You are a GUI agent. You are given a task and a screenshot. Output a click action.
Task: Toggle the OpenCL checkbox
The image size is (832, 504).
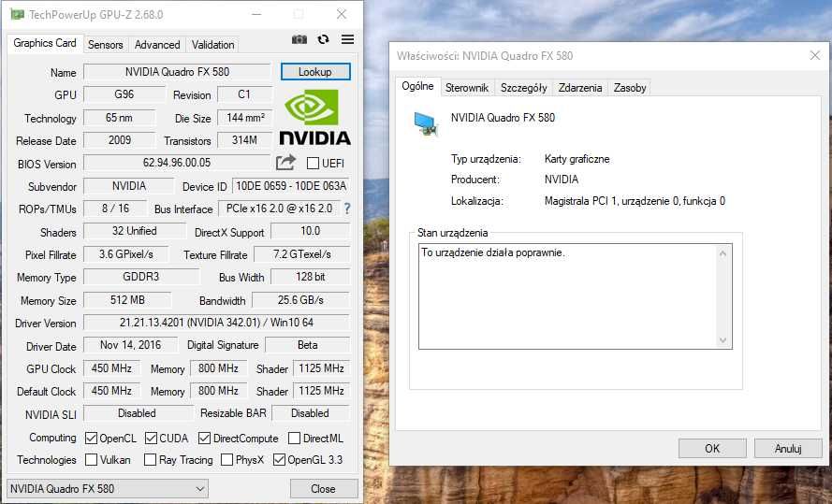coord(92,439)
